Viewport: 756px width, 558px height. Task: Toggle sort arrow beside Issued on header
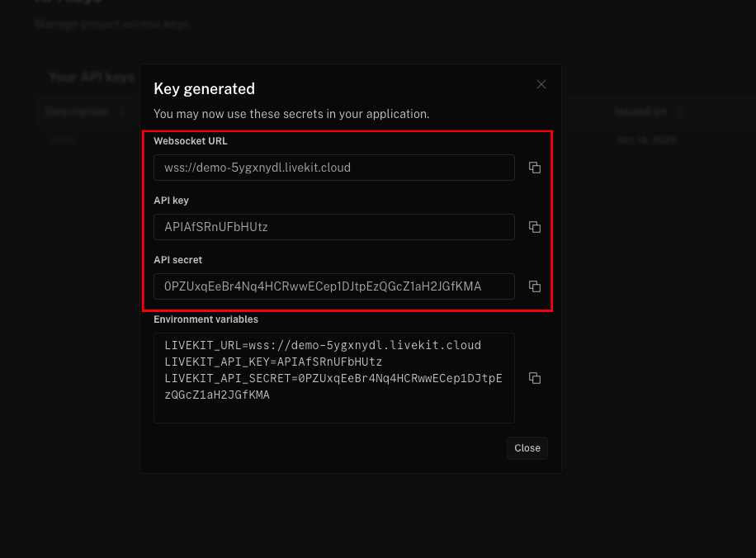[x=680, y=111]
